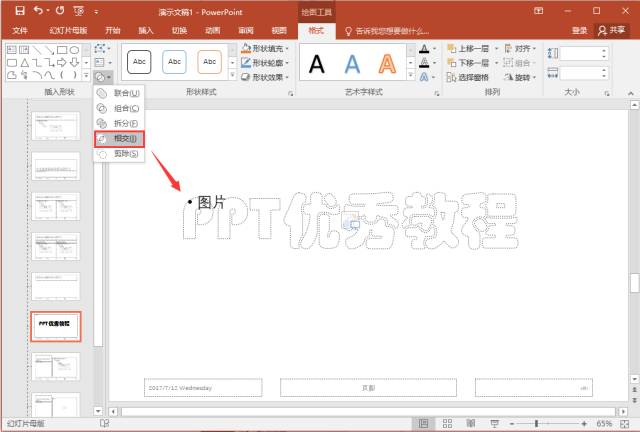Click the 共享 (Share) button

pyautogui.click(x=611, y=30)
